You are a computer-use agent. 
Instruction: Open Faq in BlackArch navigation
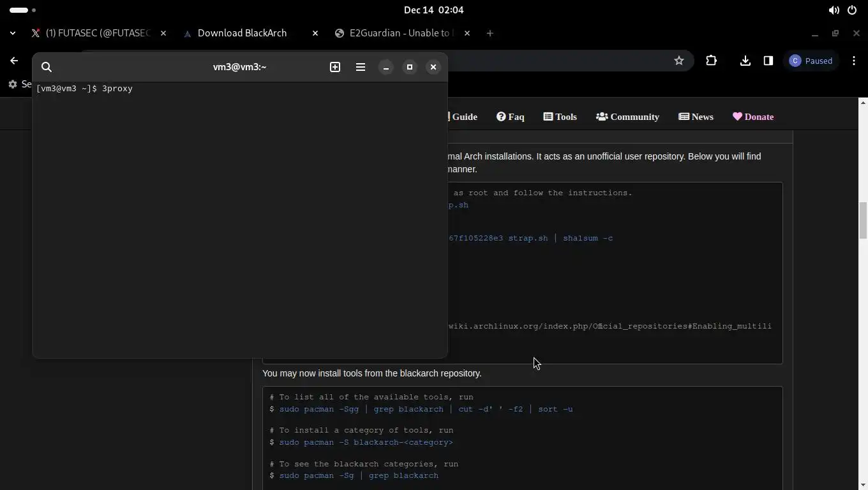click(511, 117)
